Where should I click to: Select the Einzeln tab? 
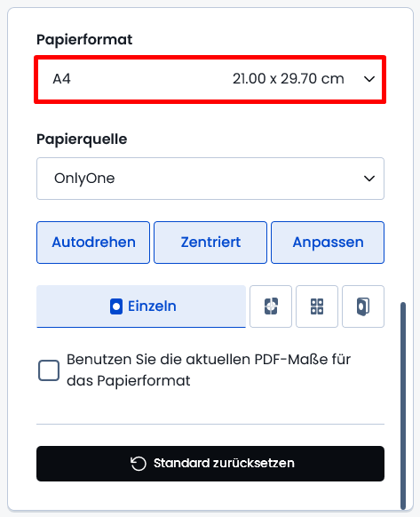[x=141, y=306]
